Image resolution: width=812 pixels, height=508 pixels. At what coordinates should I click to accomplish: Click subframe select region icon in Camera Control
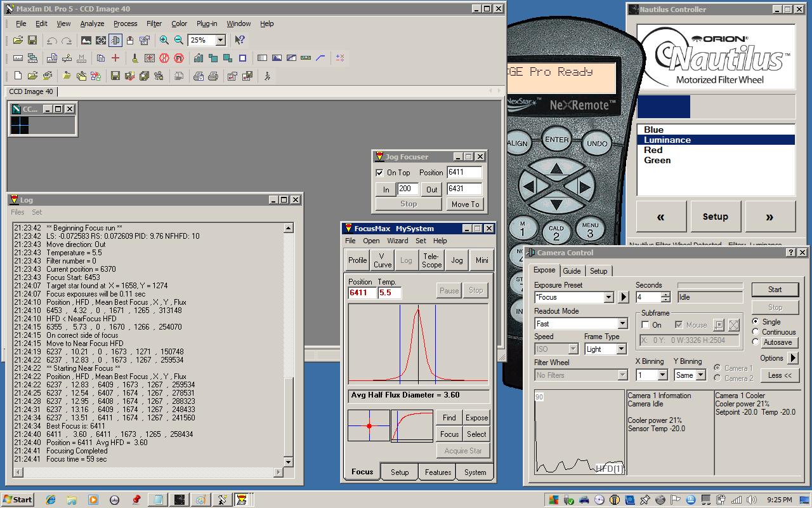click(719, 324)
